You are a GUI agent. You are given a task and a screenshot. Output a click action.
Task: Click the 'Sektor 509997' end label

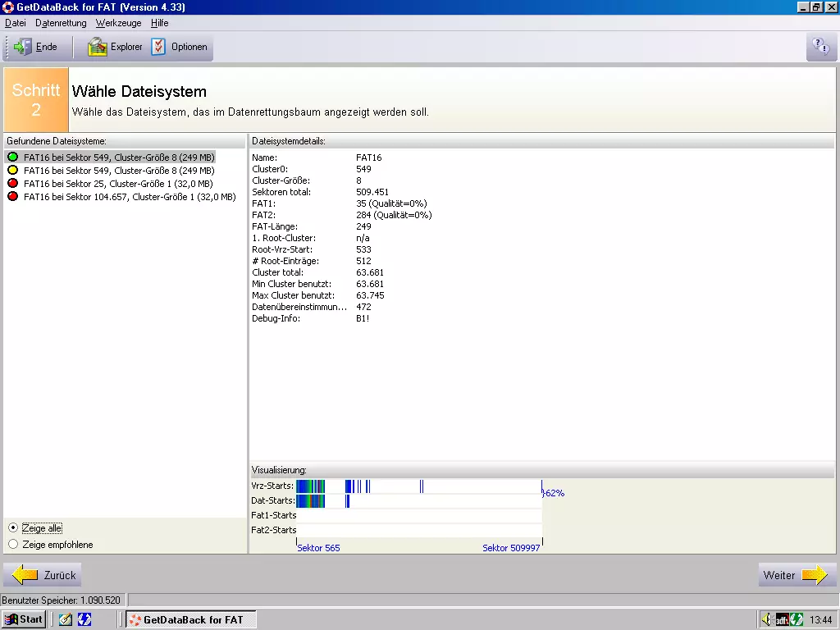511,548
